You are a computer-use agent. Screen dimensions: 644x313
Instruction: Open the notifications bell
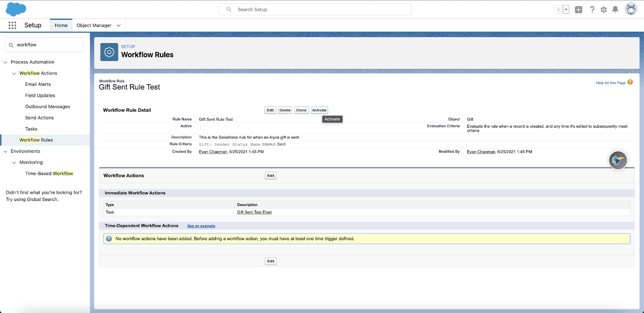(x=615, y=10)
